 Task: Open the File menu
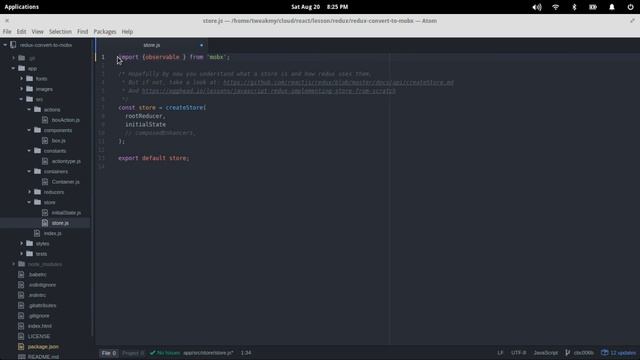point(7,31)
